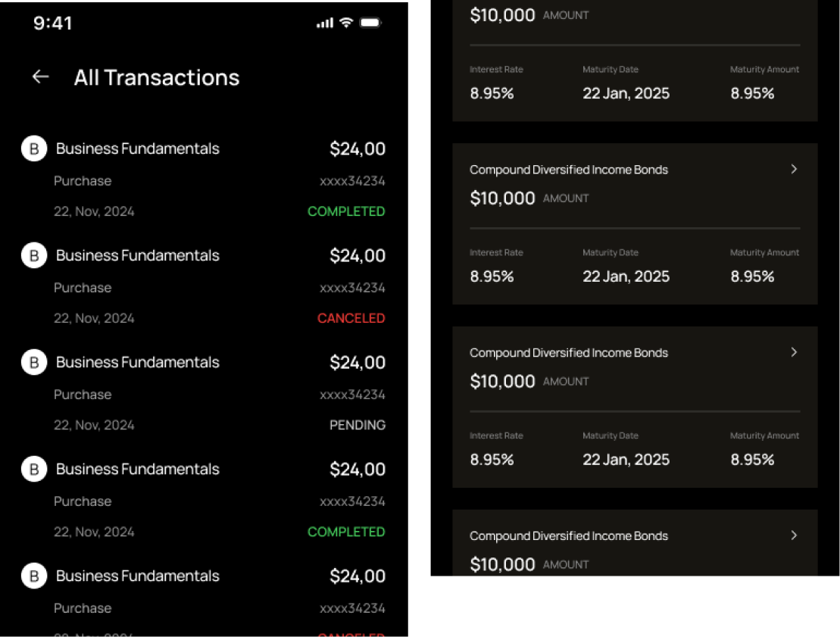Go back using the left arrow icon
The image size is (840, 637).
41,77
